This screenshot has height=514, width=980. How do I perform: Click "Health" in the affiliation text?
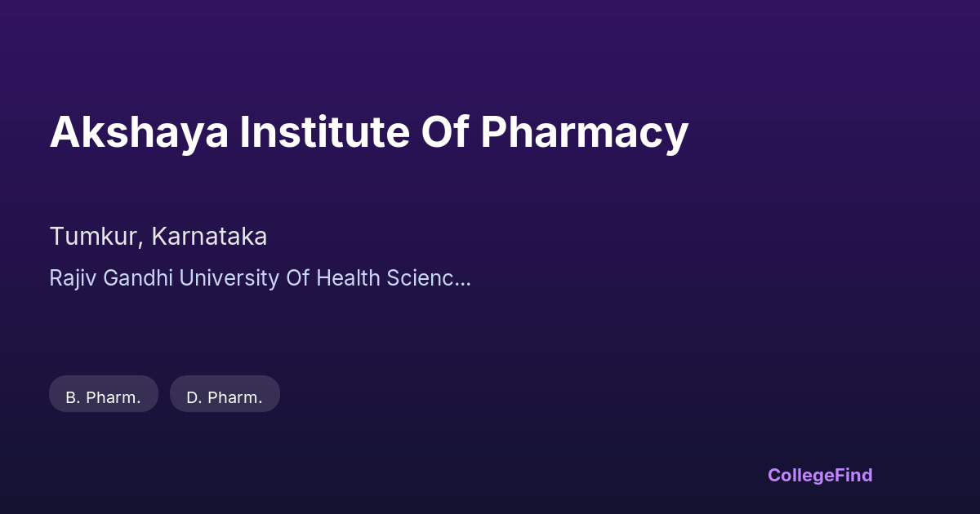(x=348, y=278)
